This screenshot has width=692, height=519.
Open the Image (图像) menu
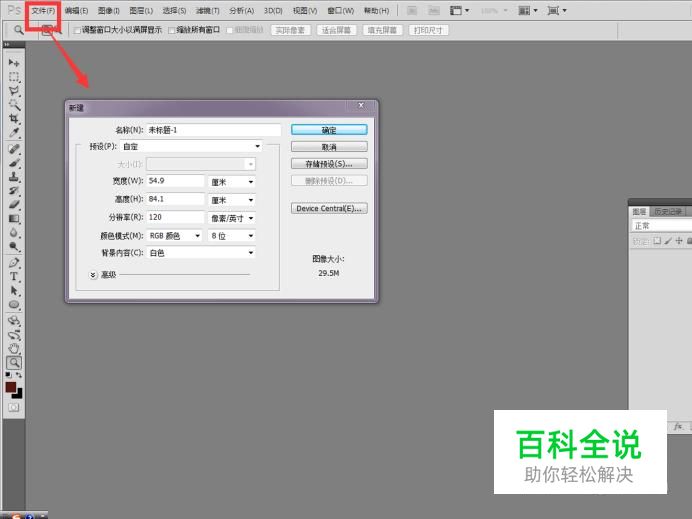tap(109, 11)
